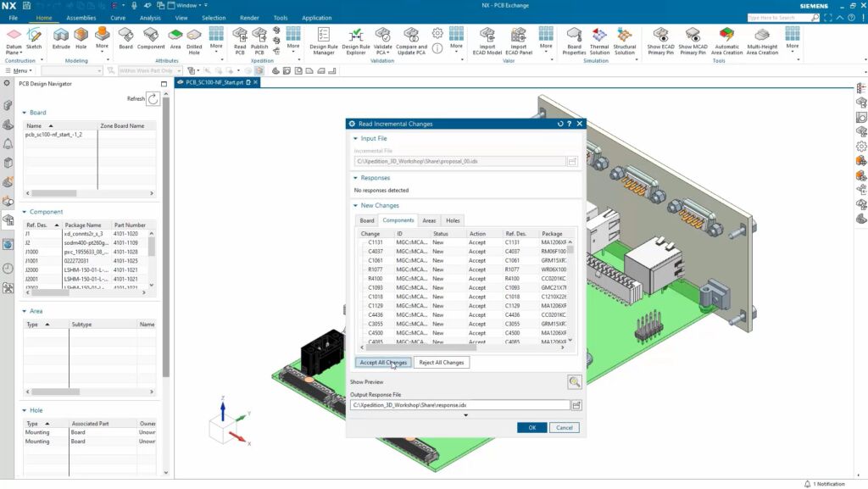868x489 pixels.
Task: Switch to the Assemblies ribbon tab
Action: 81,18
